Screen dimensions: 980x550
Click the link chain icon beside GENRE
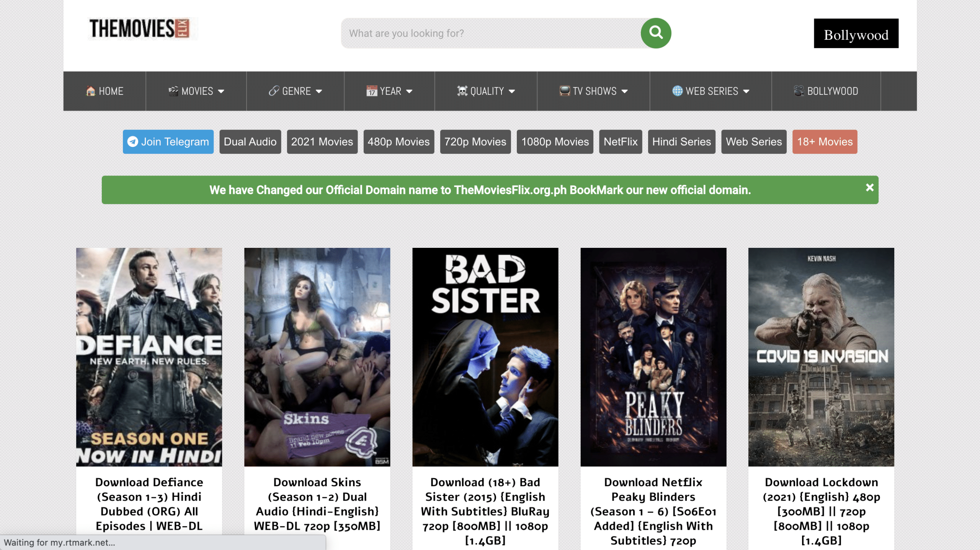click(x=274, y=91)
